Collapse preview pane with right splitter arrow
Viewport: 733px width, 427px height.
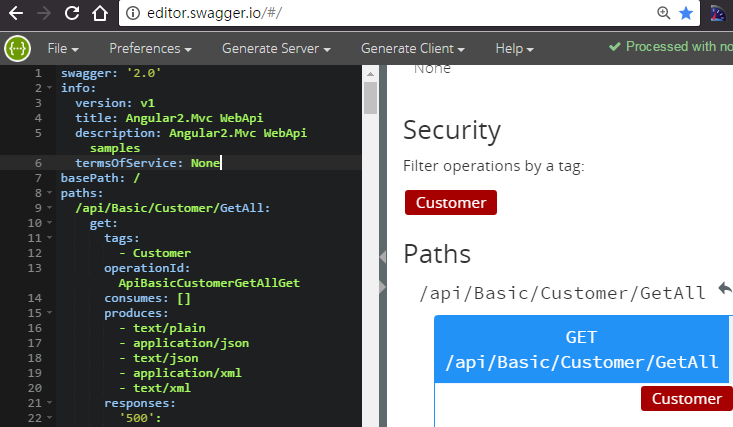point(383,287)
